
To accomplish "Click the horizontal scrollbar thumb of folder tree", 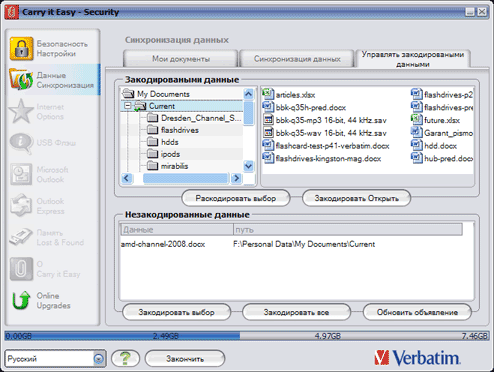I will [186, 178].
